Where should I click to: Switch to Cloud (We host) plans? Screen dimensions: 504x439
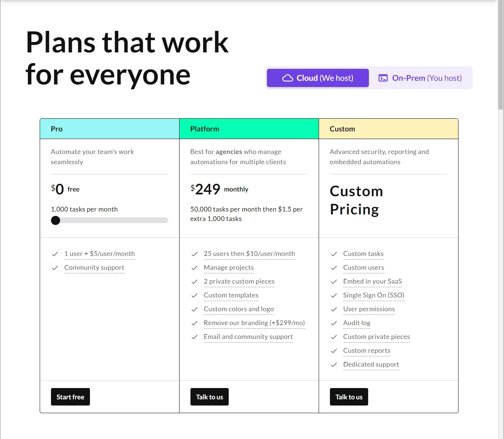tap(318, 78)
